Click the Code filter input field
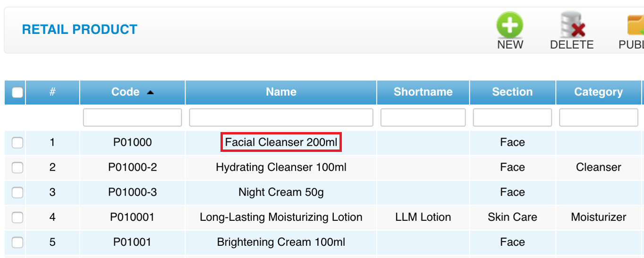Image resolution: width=644 pixels, height=258 pixels. click(x=132, y=117)
